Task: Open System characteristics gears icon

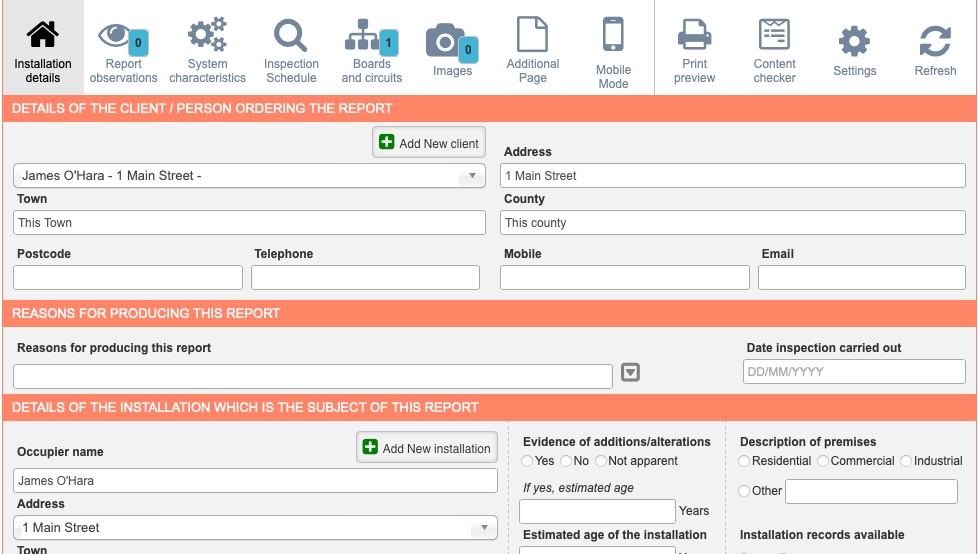Action: 207,34
